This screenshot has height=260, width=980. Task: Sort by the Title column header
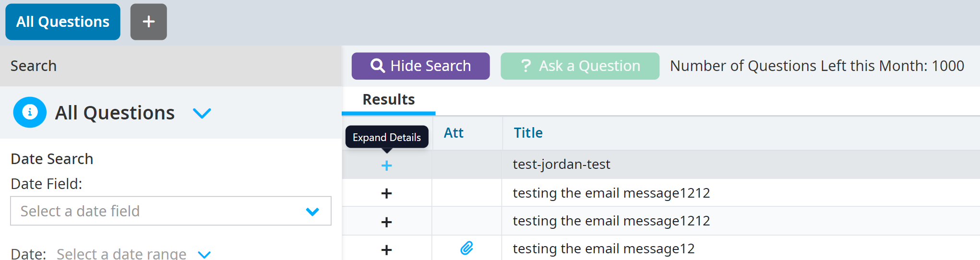tap(528, 133)
